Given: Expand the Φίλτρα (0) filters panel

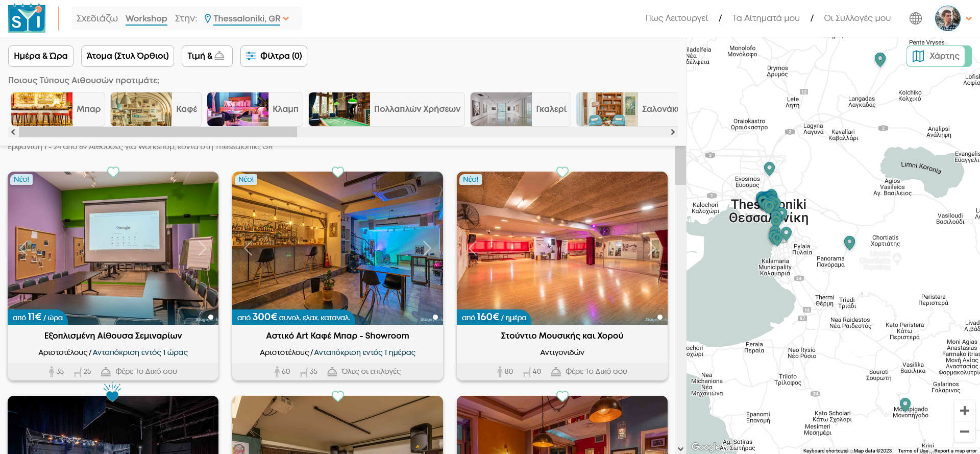Looking at the screenshot, I should point(274,56).
